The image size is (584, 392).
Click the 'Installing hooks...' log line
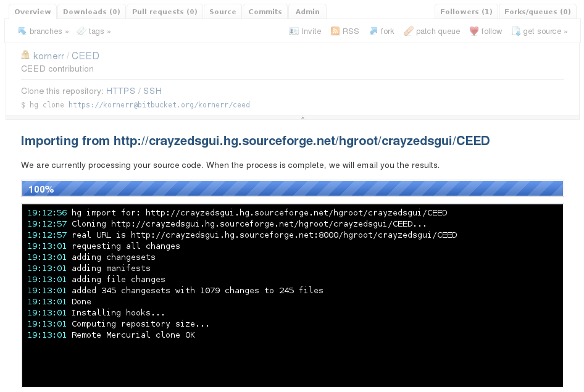(x=96, y=313)
